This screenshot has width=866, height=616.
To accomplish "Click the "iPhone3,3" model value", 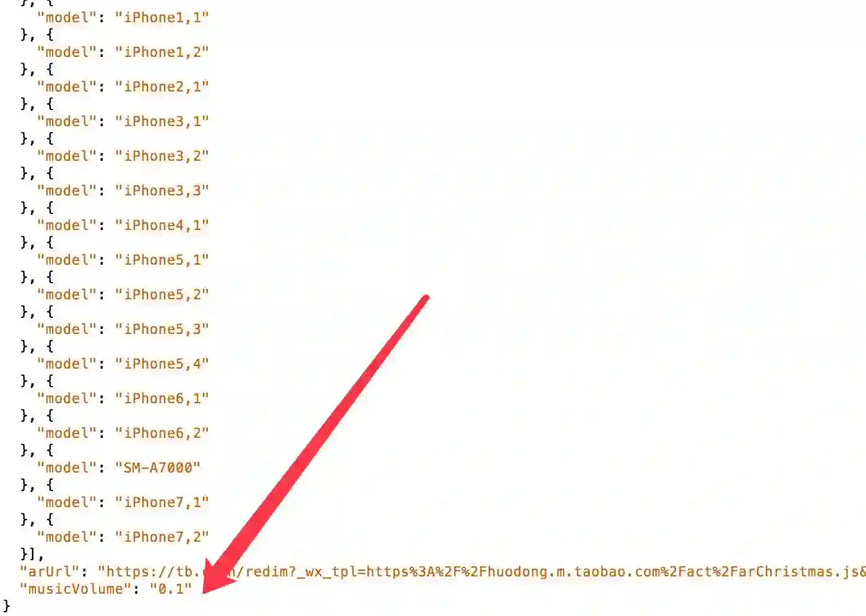I will coord(162,190).
